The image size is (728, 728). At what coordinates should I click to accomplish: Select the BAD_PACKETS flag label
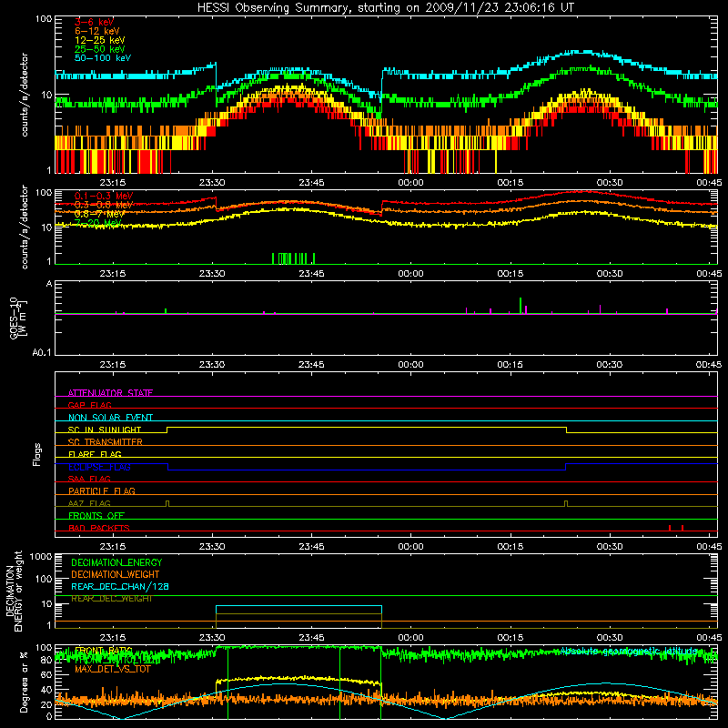pos(99,528)
